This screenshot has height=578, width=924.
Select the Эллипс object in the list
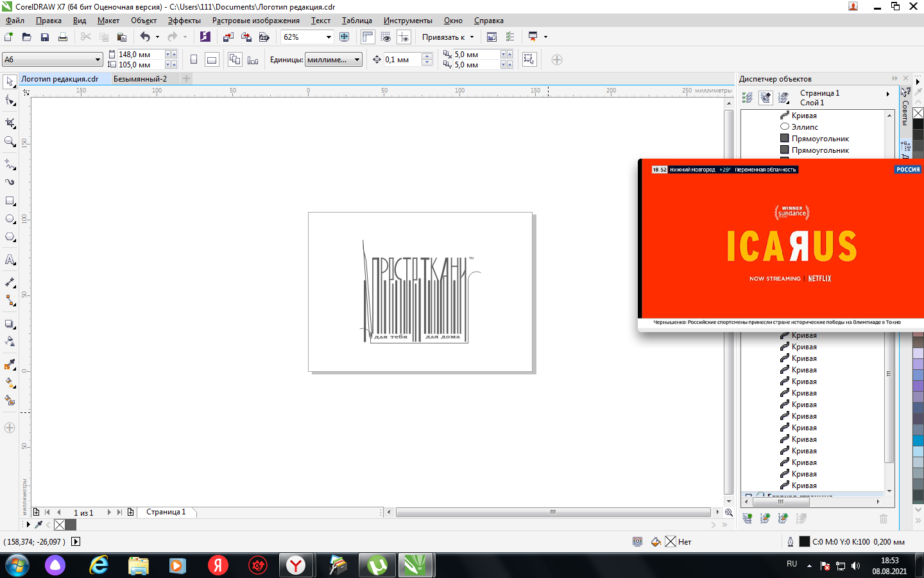tap(805, 127)
